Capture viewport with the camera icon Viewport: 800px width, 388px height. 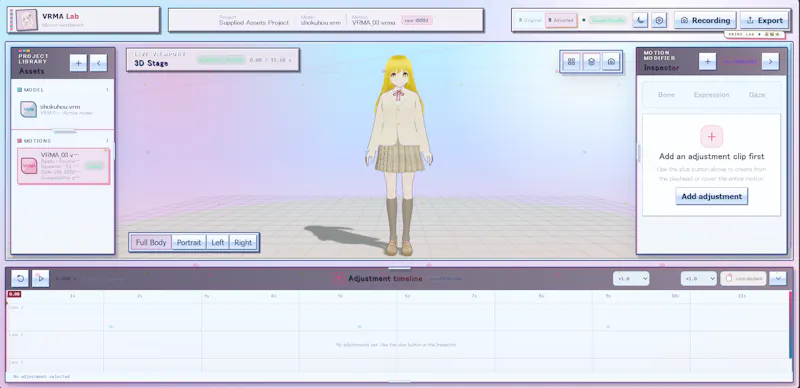coord(611,62)
